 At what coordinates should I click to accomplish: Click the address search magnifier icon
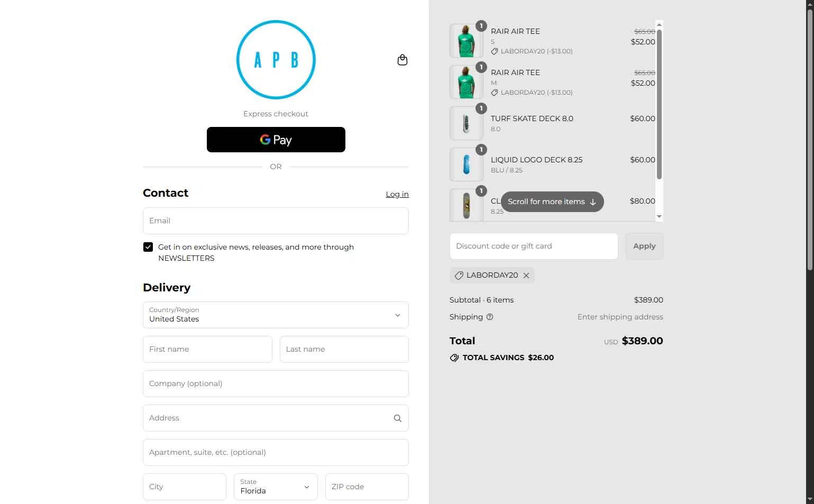point(398,418)
